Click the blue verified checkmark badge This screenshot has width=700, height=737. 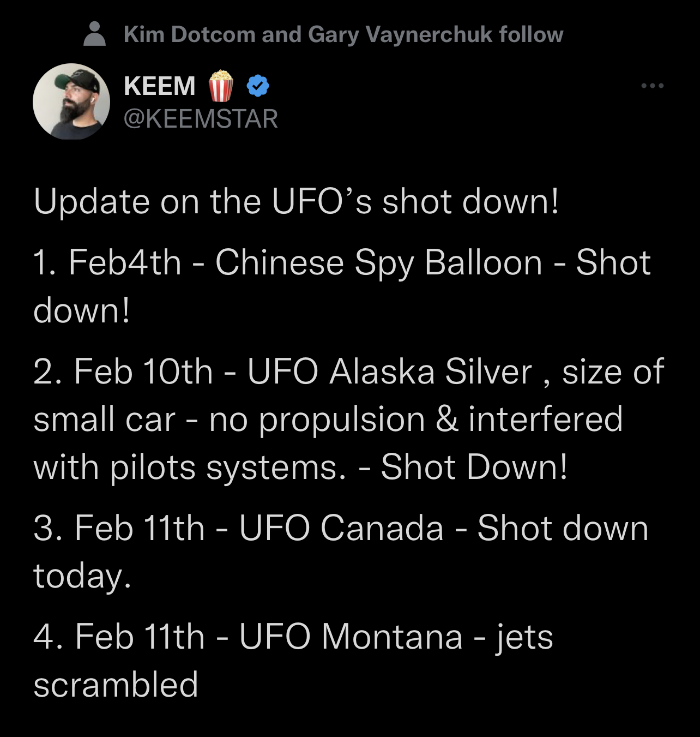[x=257, y=86]
